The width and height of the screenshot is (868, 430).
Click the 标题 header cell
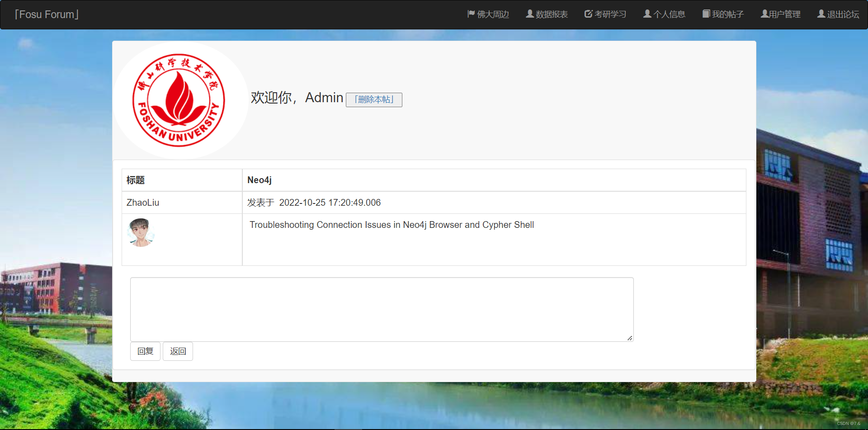182,180
